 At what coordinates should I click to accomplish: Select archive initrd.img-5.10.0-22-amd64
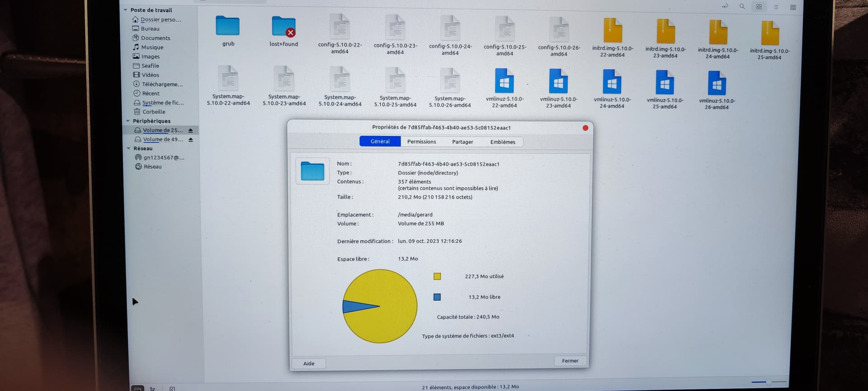[613, 38]
